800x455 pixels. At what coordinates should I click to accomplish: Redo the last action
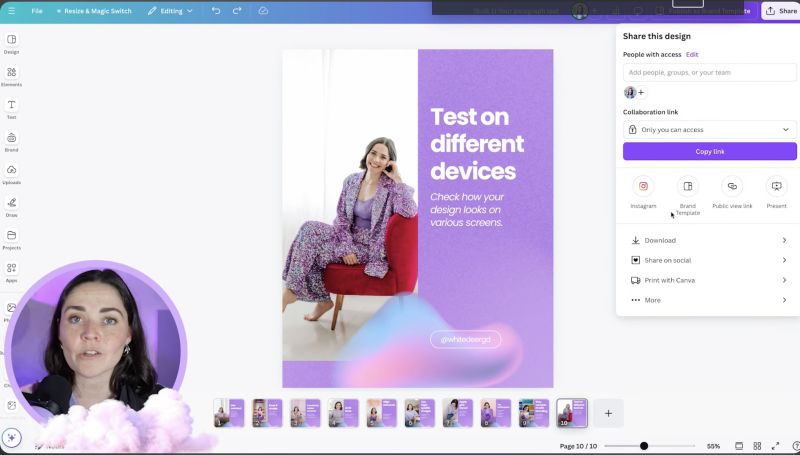pos(237,11)
